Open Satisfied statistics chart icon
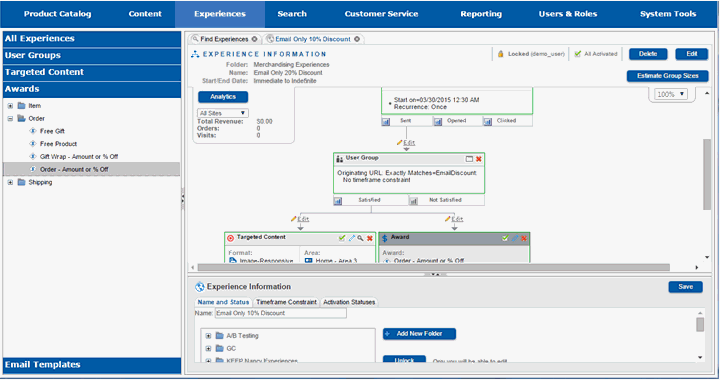This screenshot has height=380, width=720. click(338, 201)
